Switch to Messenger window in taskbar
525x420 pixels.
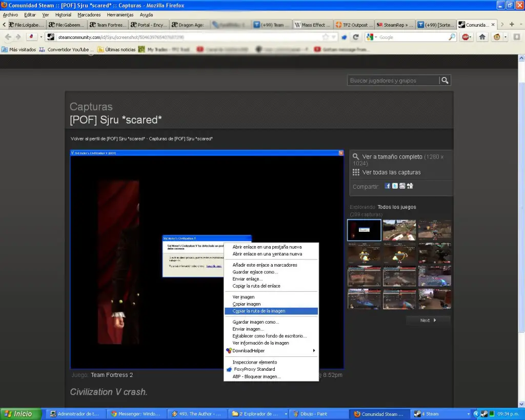pyautogui.click(x=136, y=414)
